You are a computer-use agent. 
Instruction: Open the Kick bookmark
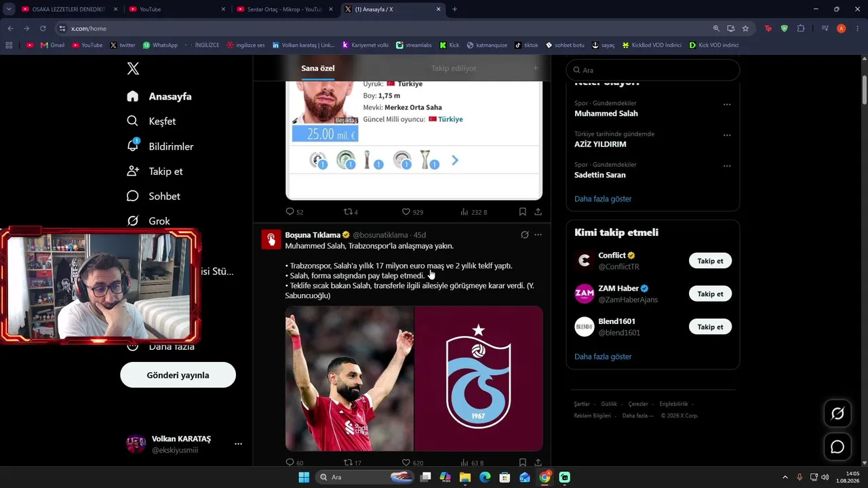[x=450, y=45]
